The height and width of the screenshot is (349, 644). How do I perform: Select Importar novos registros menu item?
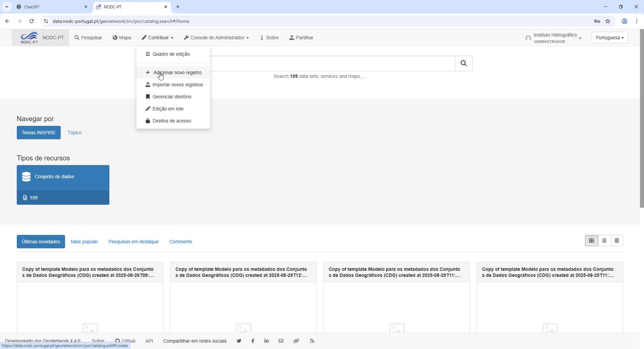[x=177, y=85]
